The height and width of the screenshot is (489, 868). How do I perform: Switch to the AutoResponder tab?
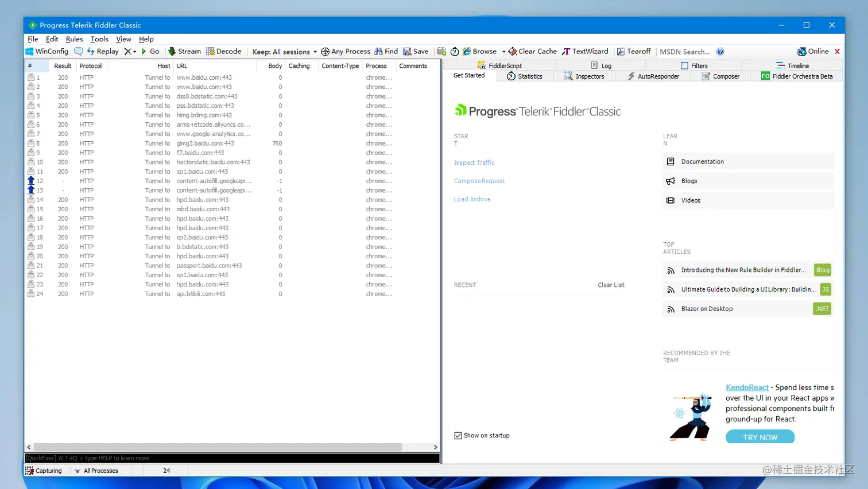coord(653,76)
